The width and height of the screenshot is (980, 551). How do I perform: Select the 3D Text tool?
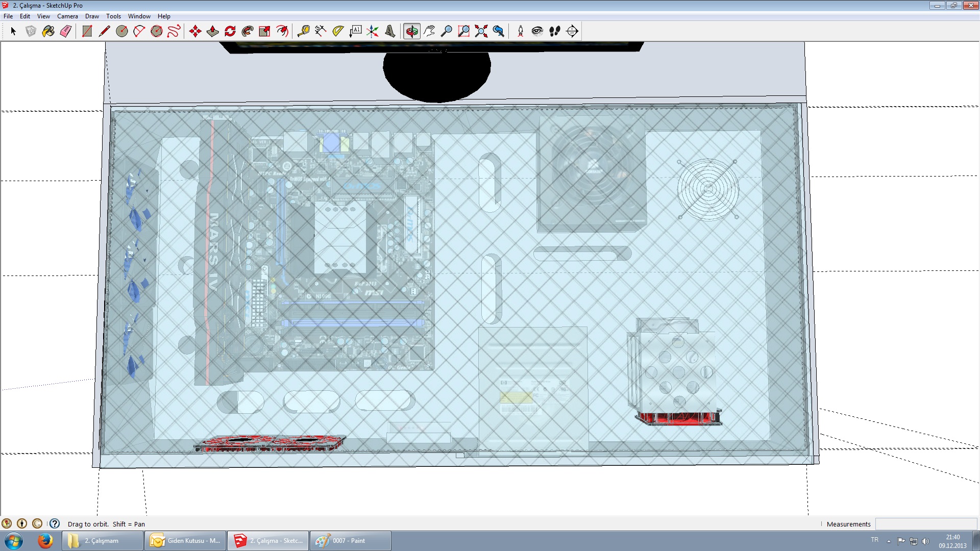click(390, 31)
